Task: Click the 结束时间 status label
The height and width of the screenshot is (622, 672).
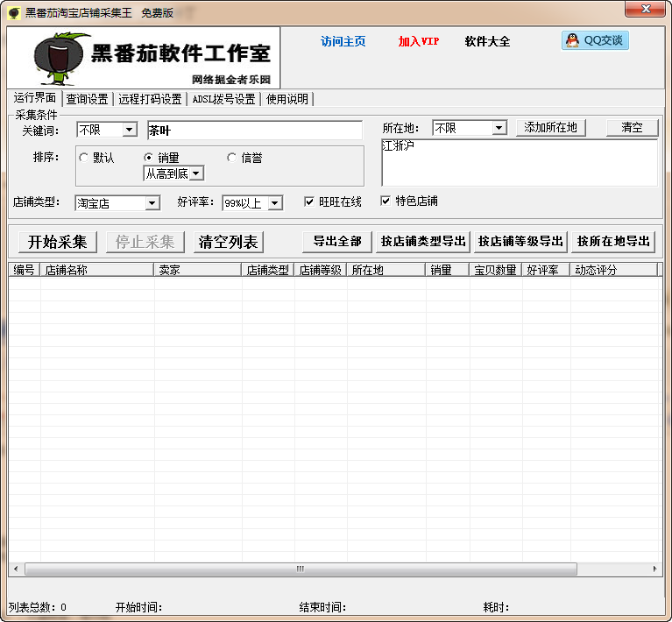Action: 322,607
